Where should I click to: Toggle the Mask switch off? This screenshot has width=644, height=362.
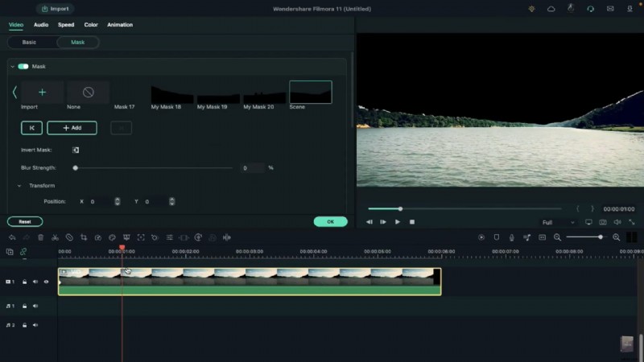(x=23, y=67)
